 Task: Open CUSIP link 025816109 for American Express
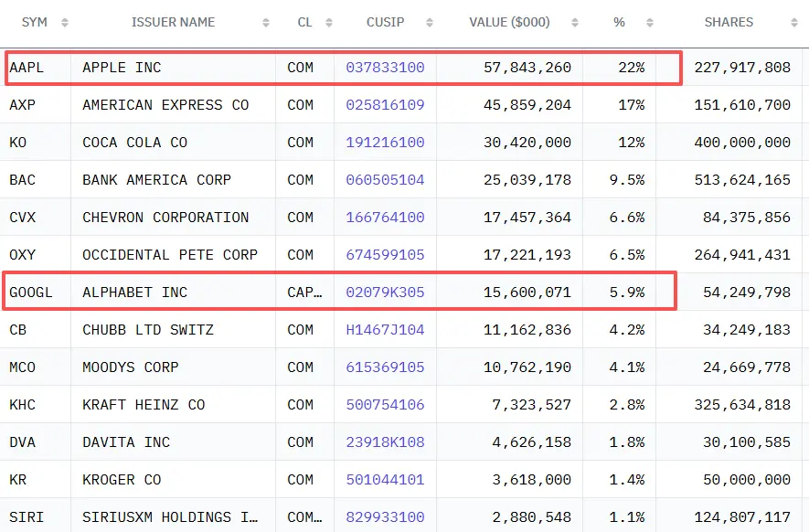point(385,105)
